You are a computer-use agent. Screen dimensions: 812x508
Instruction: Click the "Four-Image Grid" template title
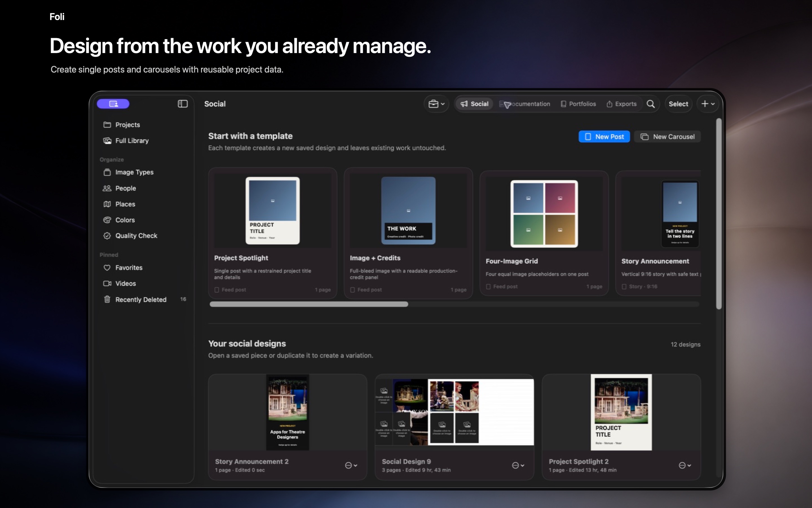coord(512,261)
